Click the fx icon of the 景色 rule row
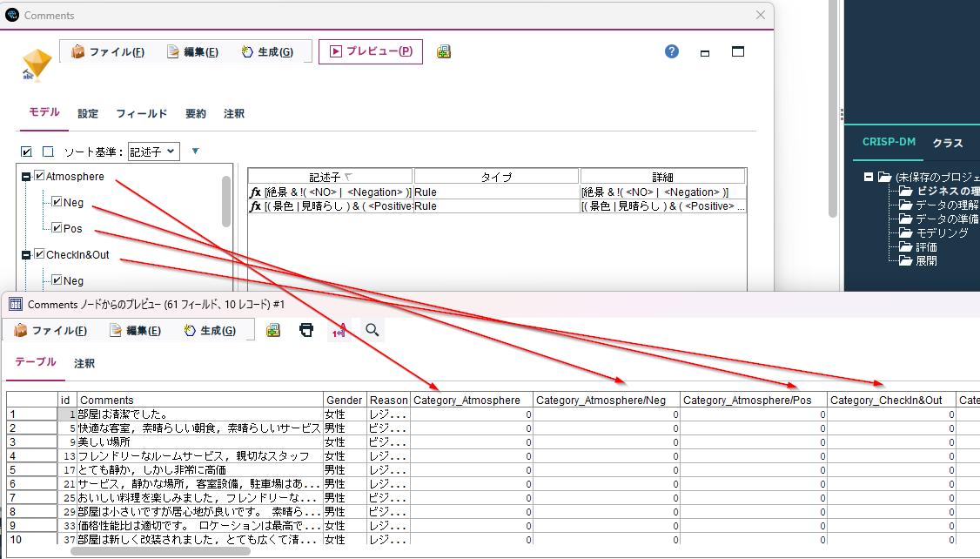Image resolution: width=980 pixels, height=559 pixels. [255, 206]
